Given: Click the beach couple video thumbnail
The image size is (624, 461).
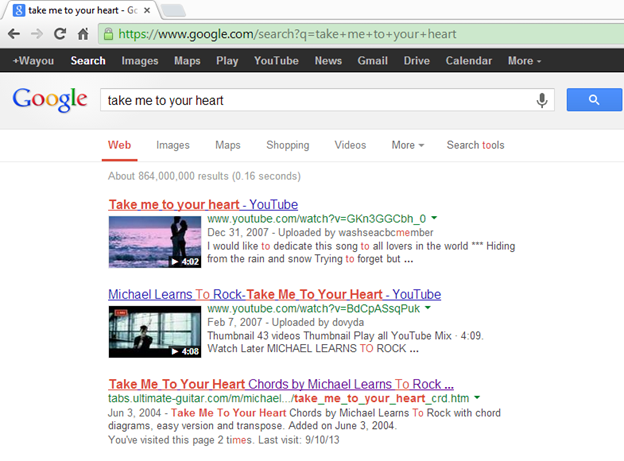Looking at the screenshot, I should coord(155,242).
